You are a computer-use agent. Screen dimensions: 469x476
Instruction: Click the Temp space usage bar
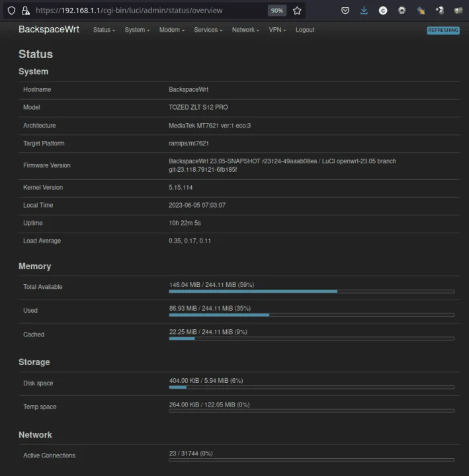point(312,411)
